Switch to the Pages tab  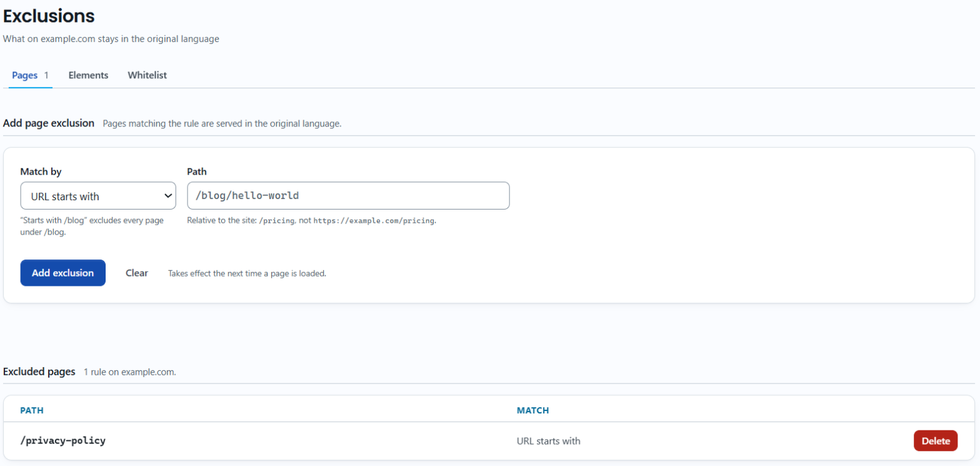coord(30,75)
